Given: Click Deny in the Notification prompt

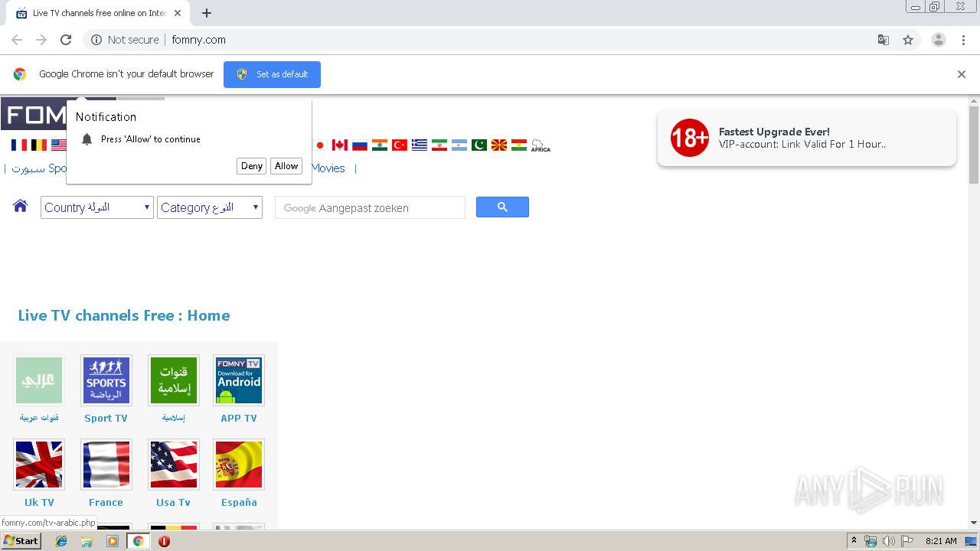Looking at the screenshot, I should click(x=252, y=166).
